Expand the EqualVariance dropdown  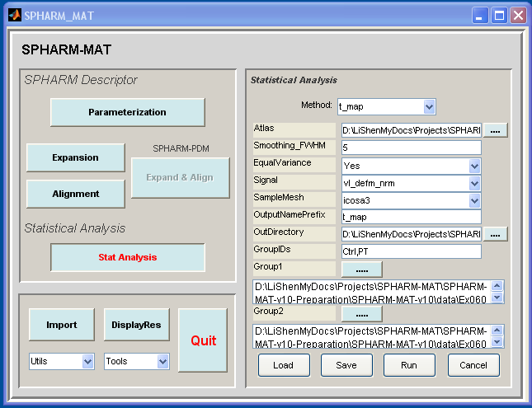tap(411, 166)
